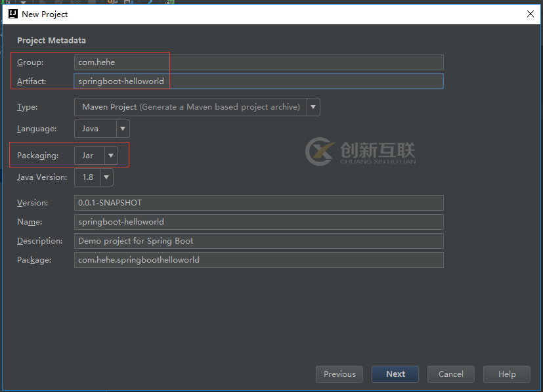This screenshot has width=543, height=392.
Task: Click the Description input field
Action: click(x=259, y=241)
